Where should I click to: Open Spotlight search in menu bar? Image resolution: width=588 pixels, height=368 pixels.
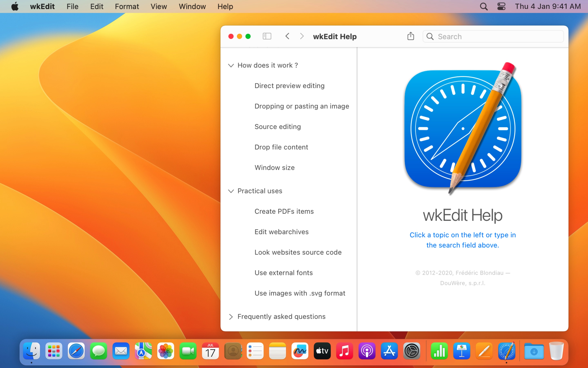click(484, 6)
